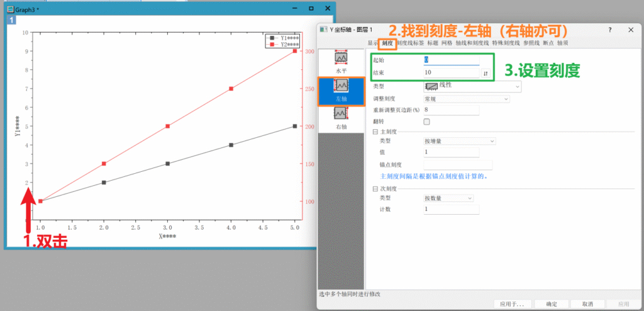Click the 确定 button

click(552, 304)
